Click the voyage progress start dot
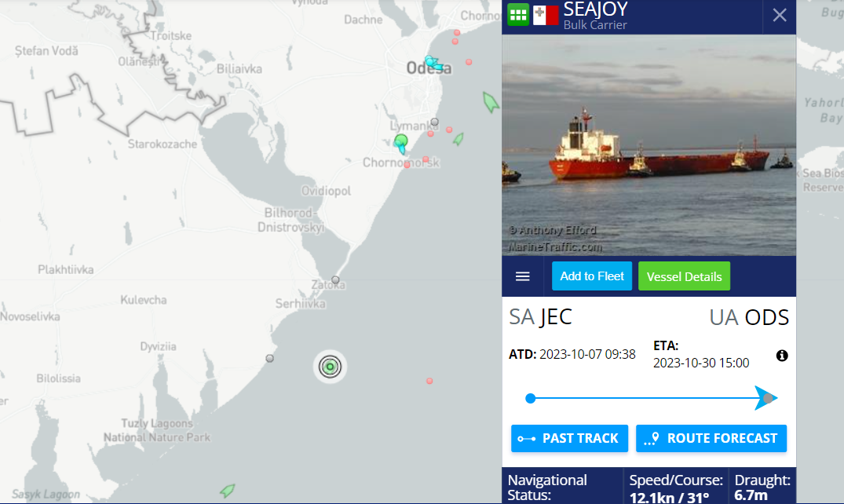The image size is (844, 504). coord(531,399)
